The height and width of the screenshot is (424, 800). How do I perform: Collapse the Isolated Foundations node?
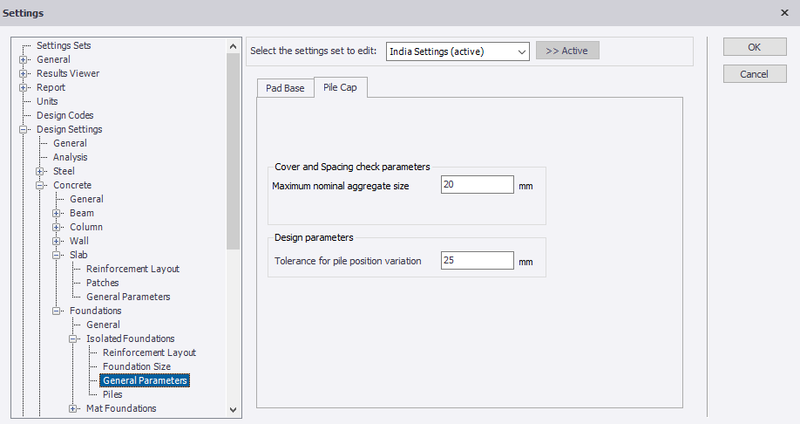(73, 339)
